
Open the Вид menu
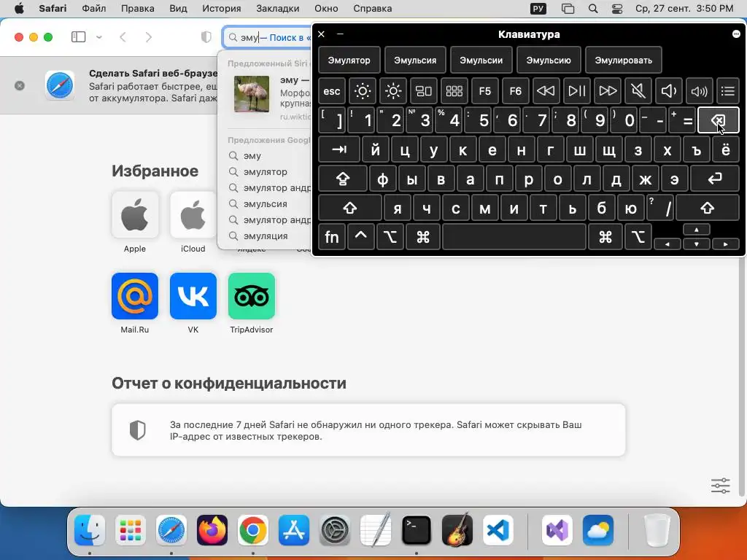coord(178,9)
